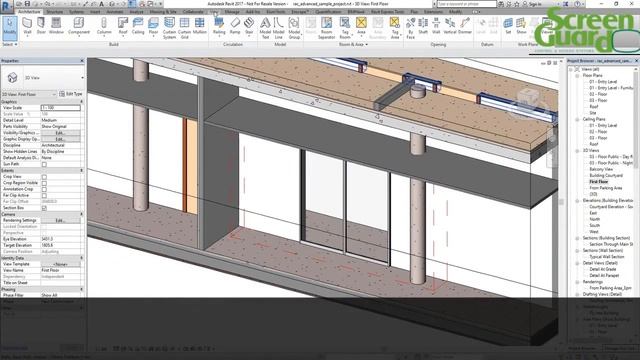Choose the Roof tool
Screen dimensions: 640x360
123,26
